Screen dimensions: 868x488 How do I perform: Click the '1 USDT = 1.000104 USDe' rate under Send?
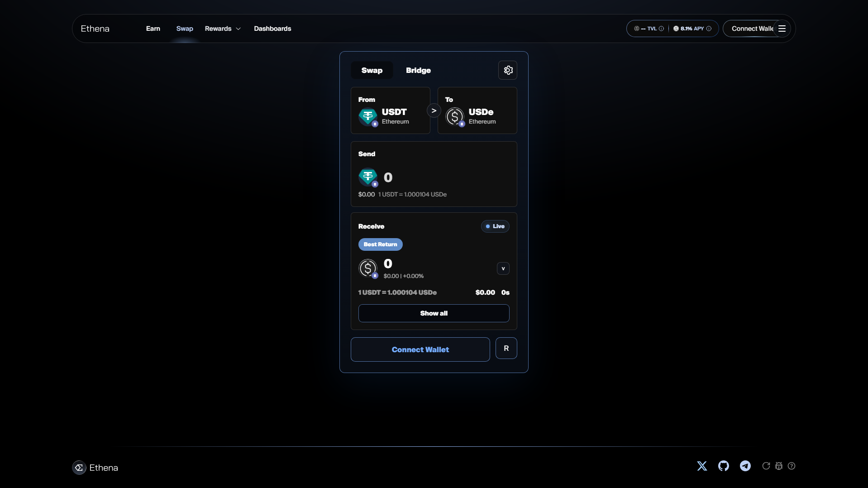[412, 194]
